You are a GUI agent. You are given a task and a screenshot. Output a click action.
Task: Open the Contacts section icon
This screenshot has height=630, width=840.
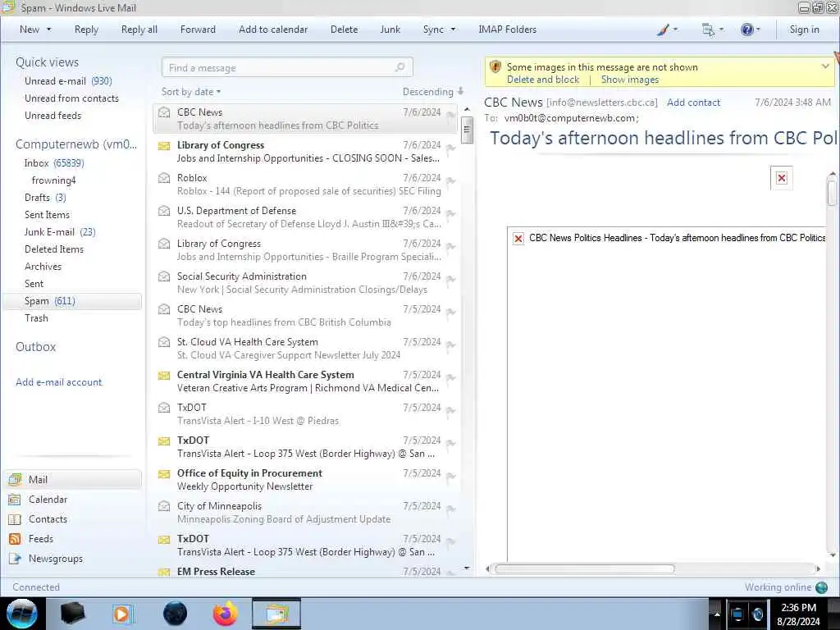click(15, 519)
